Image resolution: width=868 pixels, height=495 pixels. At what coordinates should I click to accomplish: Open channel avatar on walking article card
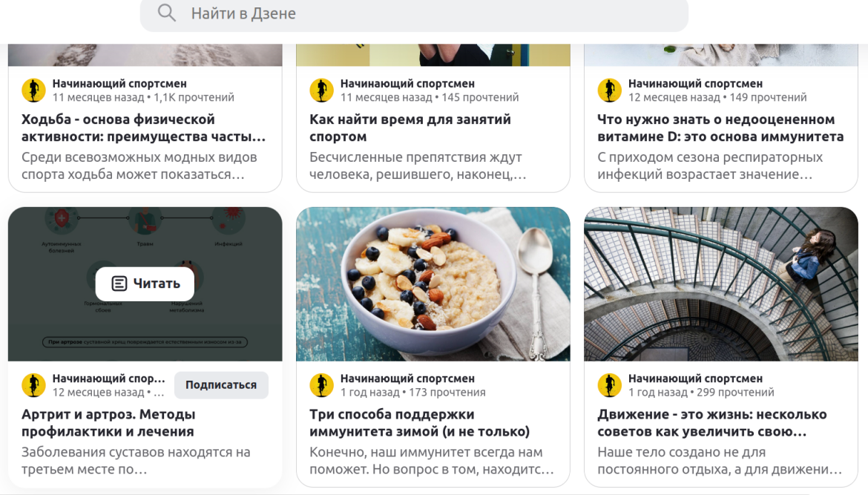click(x=33, y=91)
